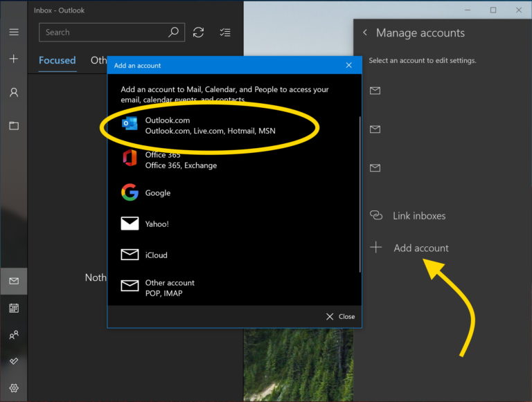Open Settings gear icon
532x402 pixels.
coord(14,387)
